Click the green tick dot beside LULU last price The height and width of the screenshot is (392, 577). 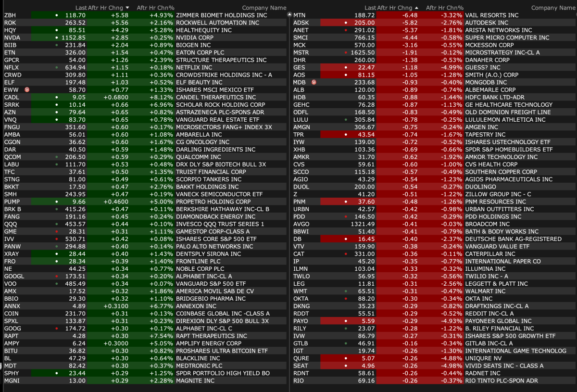click(346, 120)
